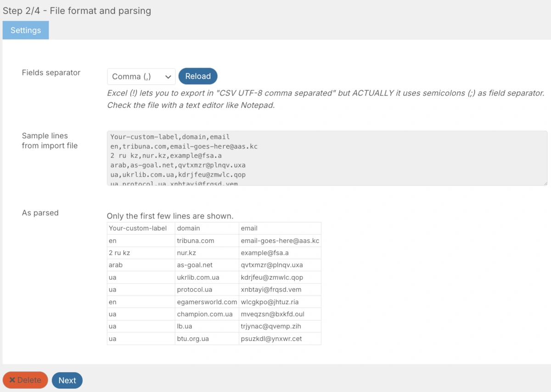Image resolution: width=551 pixels, height=392 pixels.
Task: Select the lb.ua domain cell
Action: (x=207, y=326)
